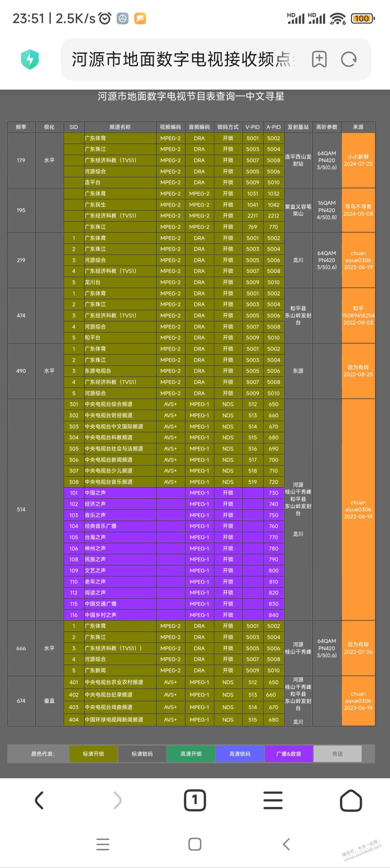Tap radio row 经典音乐广播

point(120,526)
